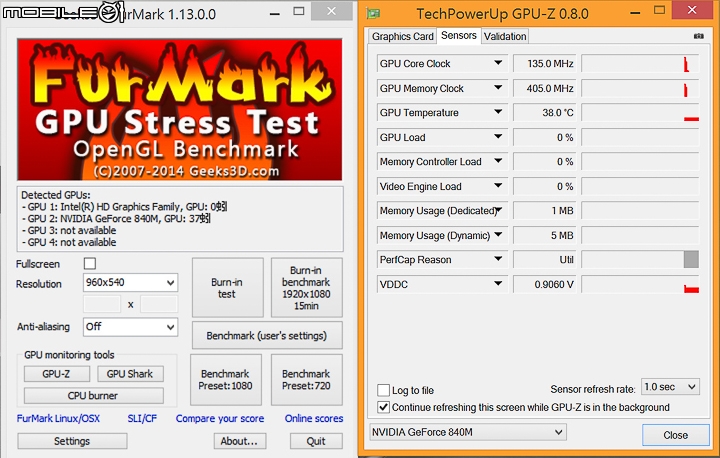Uncheck Continue refreshing in background checkbox

tap(383, 407)
